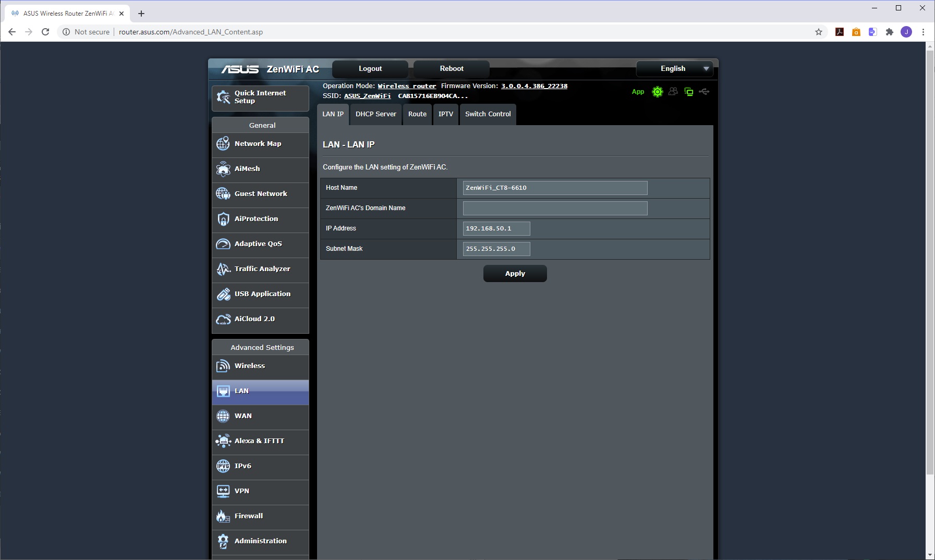
Task: Open Guest Network settings
Action: [x=260, y=194]
